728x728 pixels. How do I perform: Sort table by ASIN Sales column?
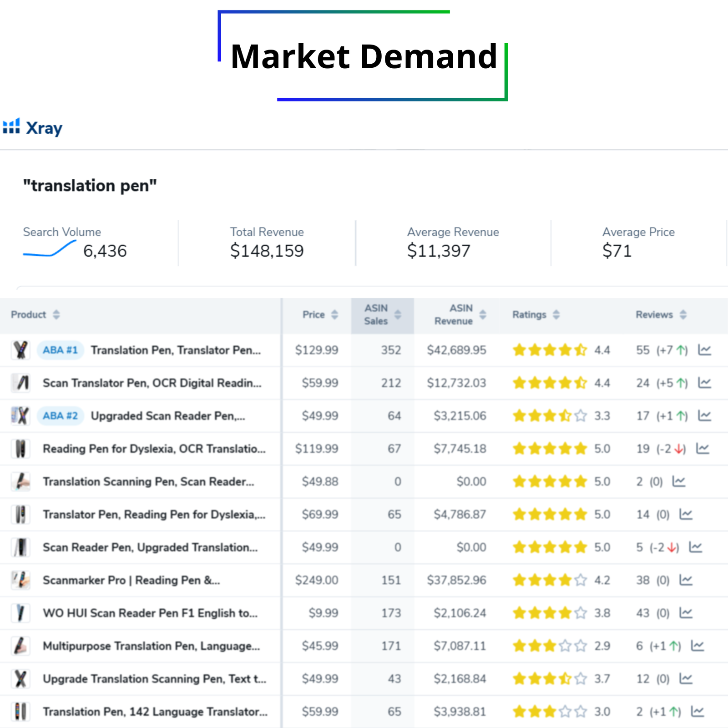point(398,314)
